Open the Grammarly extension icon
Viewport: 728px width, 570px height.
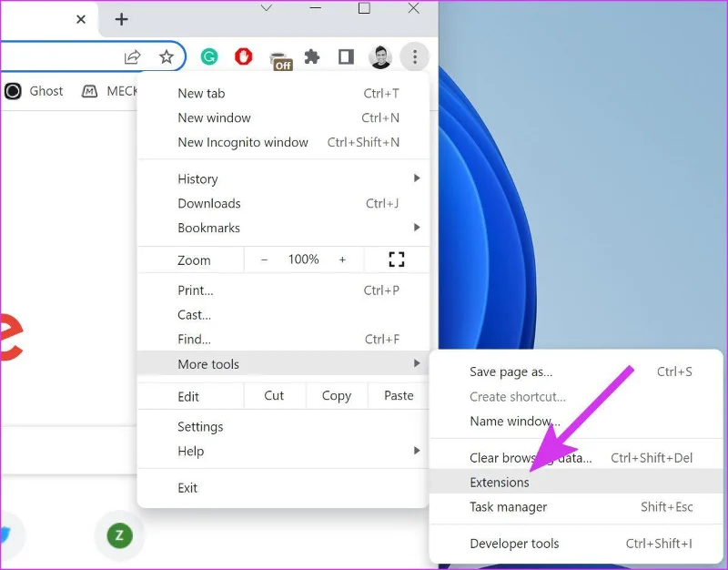coord(209,56)
